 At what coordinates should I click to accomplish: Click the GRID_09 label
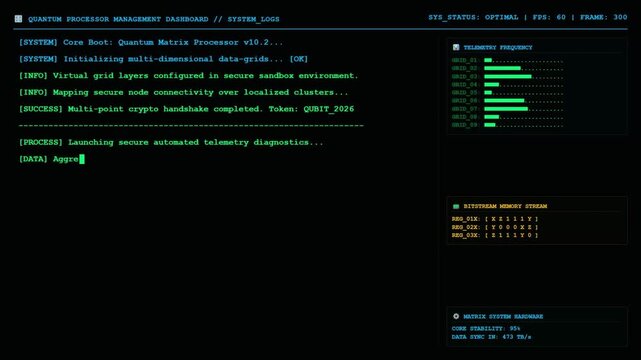pos(464,125)
